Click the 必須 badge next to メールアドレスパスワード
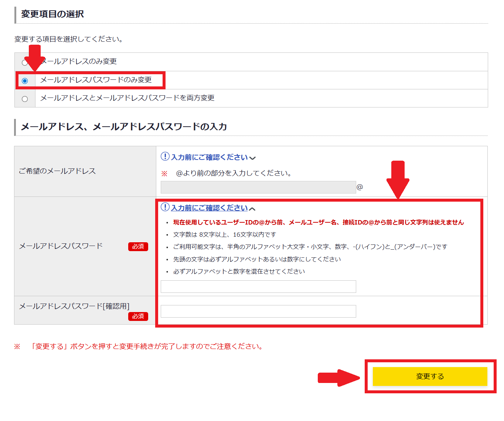504x421 pixels. 138,247
